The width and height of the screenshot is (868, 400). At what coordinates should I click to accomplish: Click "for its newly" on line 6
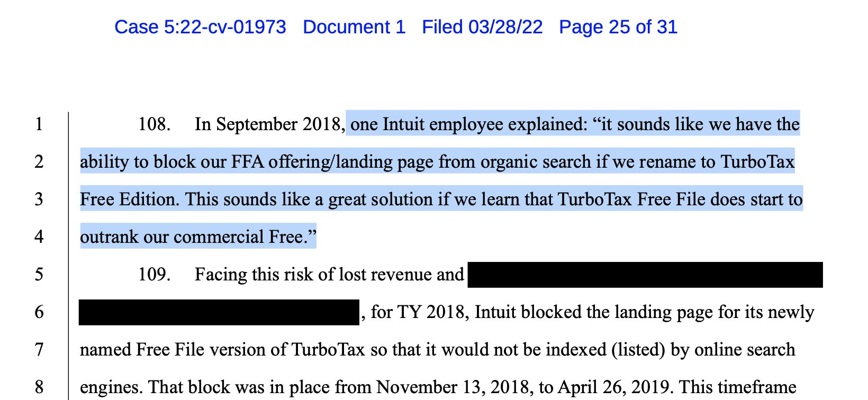pyautogui.click(x=766, y=312)
